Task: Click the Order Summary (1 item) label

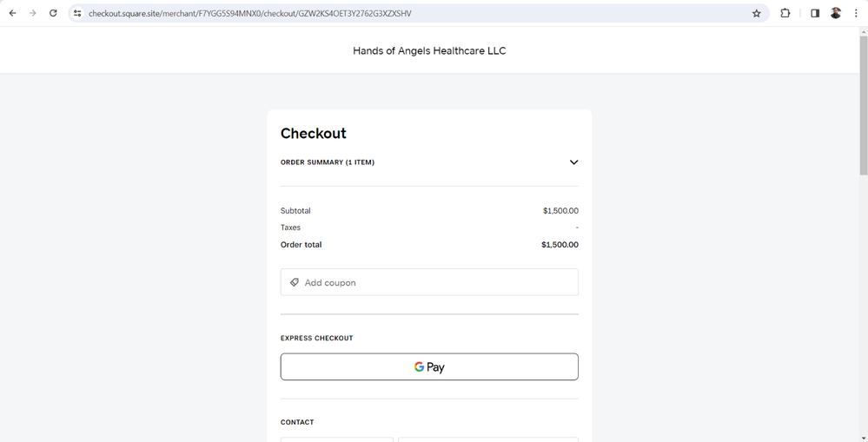Action: pyautogui.click(x=328, y=162)
